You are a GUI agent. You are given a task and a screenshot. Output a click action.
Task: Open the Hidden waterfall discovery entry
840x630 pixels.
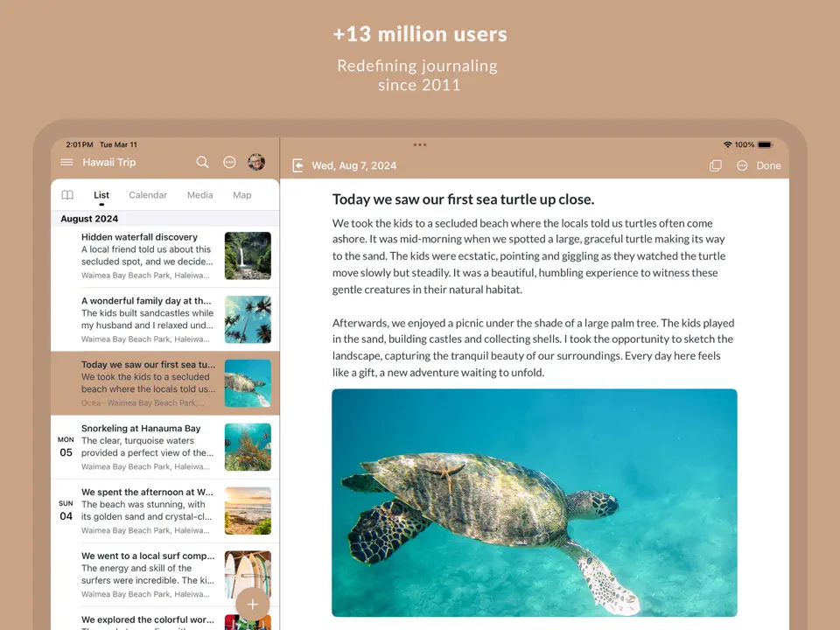coord(140,237)
